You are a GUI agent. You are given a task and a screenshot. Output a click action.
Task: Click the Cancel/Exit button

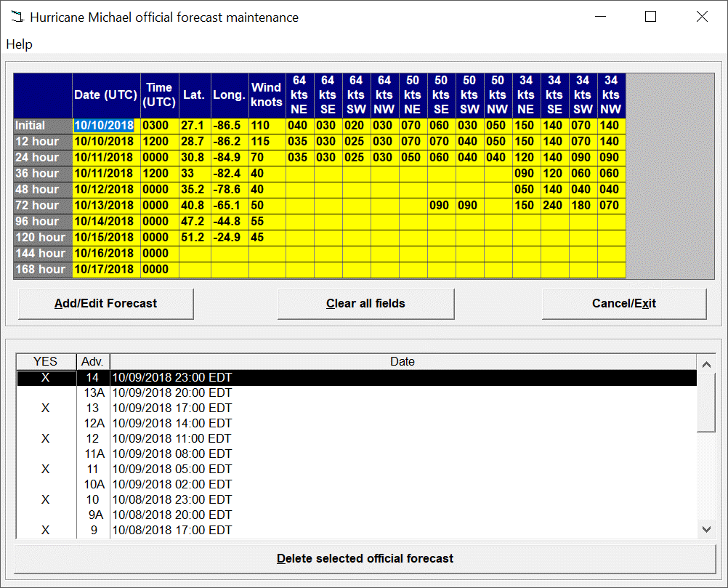(623, 304)
